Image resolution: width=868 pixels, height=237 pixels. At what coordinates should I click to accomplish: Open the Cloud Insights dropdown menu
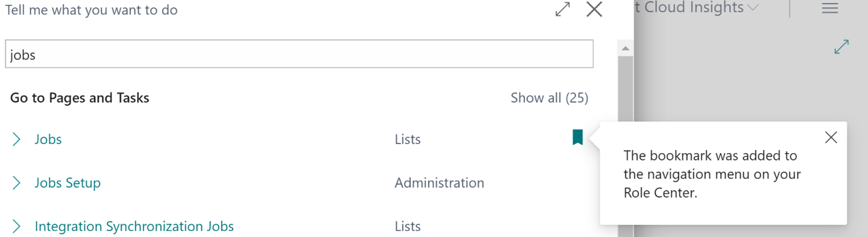(697, 8)
